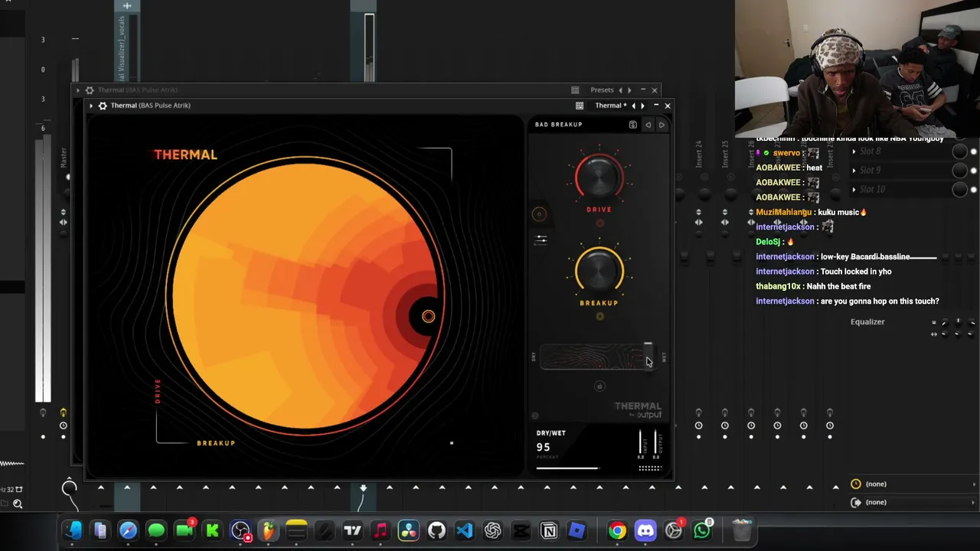980x551 pixels.
Task: Open preset grid icon in background plugin window
Action: point(575,90)
